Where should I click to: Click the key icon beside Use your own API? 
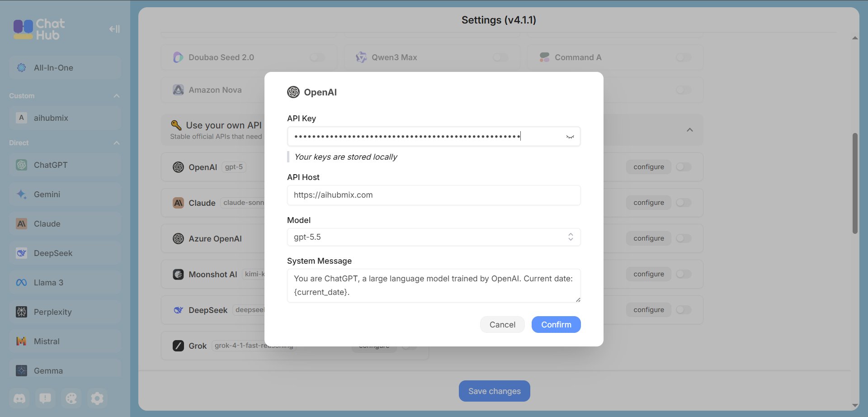[176, 125]
